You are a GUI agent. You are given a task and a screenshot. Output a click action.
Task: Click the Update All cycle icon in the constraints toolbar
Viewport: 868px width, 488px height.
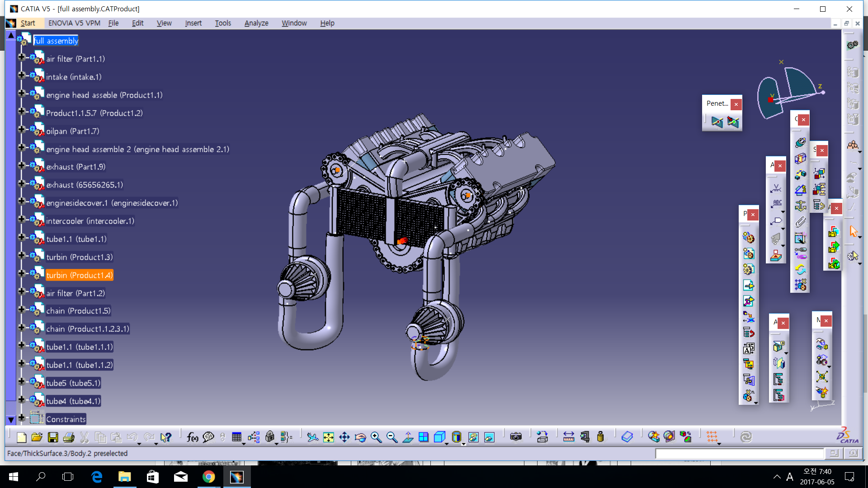(x=801, y=270)
